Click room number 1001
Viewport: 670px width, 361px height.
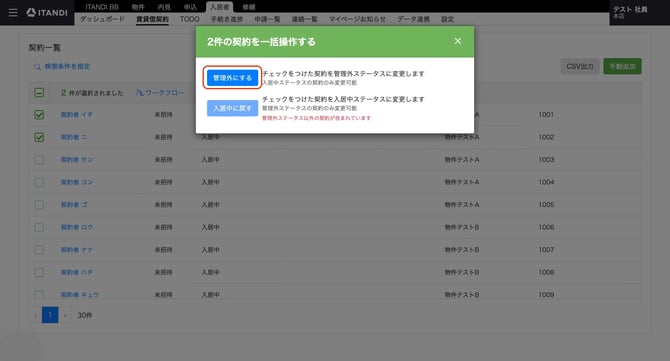coord(546,115)
